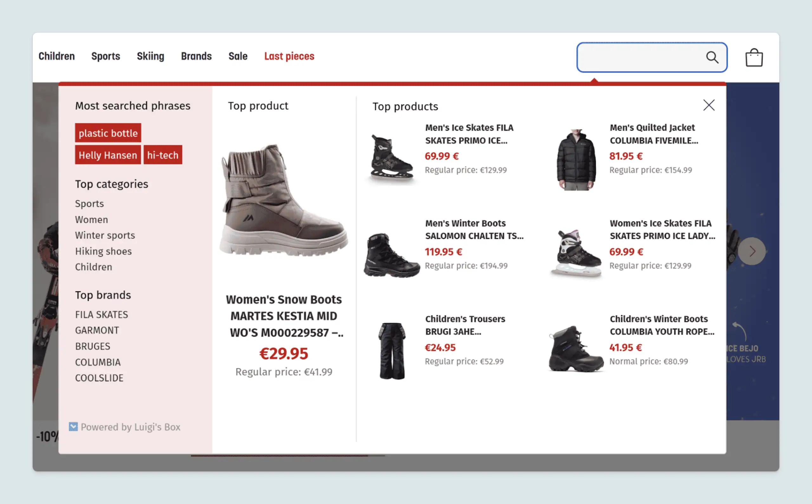Image resolution: width=812 pixels, height=504 pixels.
Task: Open the COLUMBIA brand
Action: click(x=98, y=362)
